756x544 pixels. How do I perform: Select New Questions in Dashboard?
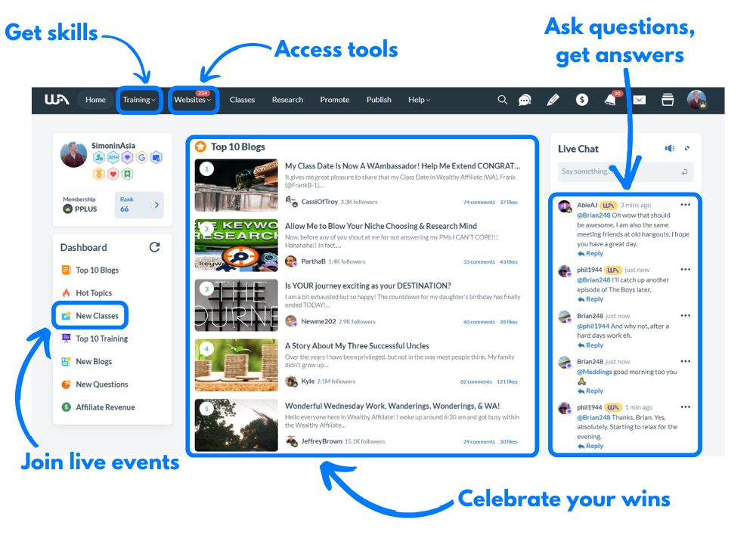pos(95,385)
